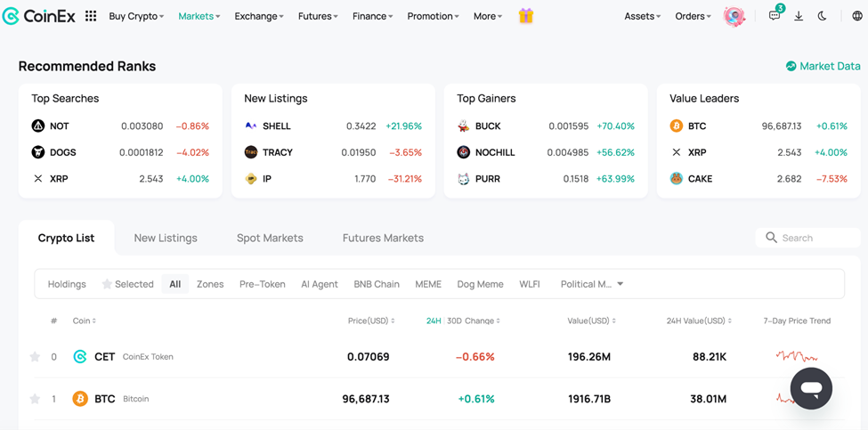Image resolution: width=868 pixels, height=430 pixels.
Task: Click the TRACY coin icon
Action: [x=251, y=152]
